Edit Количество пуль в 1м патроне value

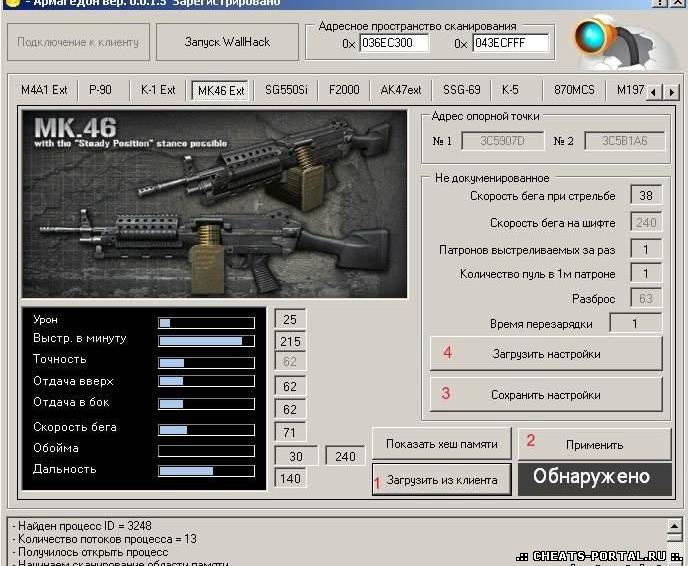[646, 273]
